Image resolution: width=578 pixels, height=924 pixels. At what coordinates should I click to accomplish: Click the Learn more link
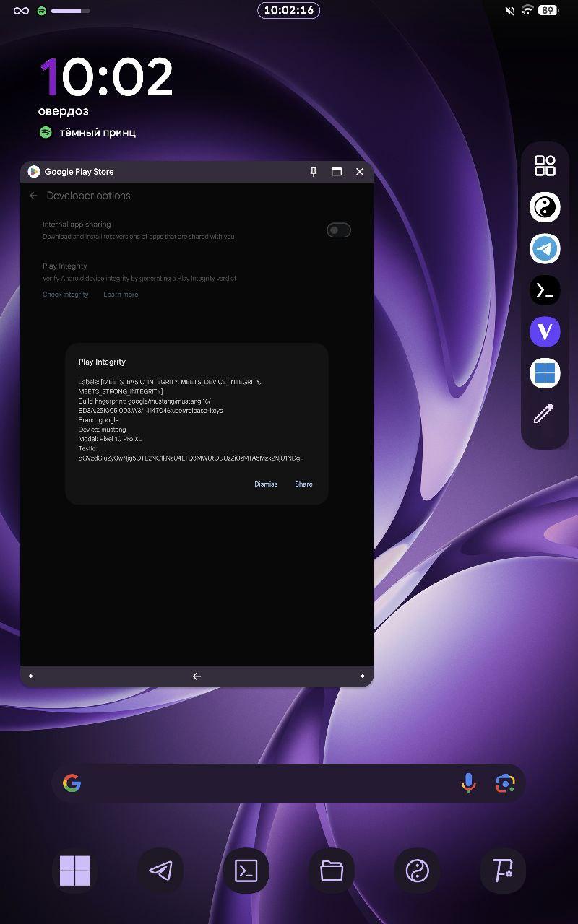click(x=121, y=295)
